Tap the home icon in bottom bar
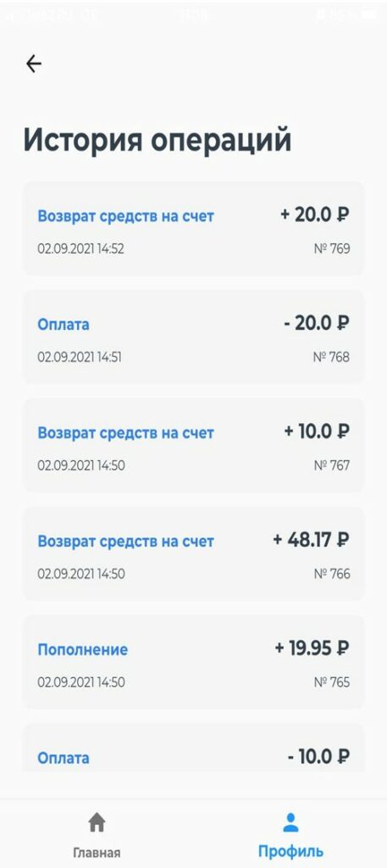This screenshot has width=387, height=868. (x=97, y=822)
